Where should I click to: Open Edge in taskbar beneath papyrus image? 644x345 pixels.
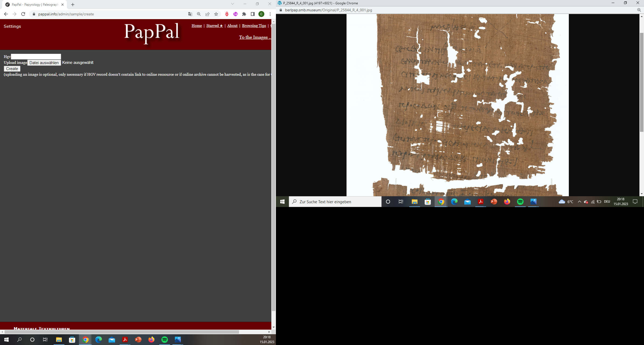coord(454,202)
